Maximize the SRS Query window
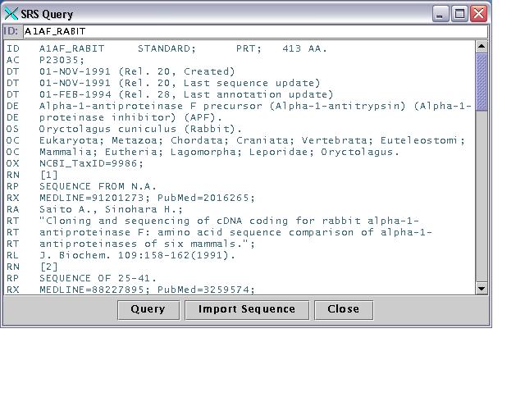525x420 pixels. pyautogui.click(x=460, y=14)
